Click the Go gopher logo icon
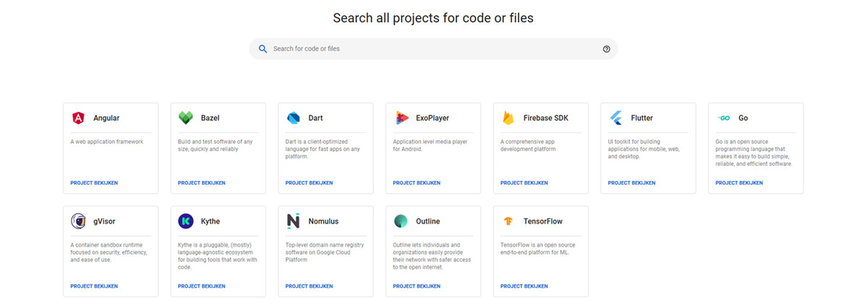 pos(723,118)
